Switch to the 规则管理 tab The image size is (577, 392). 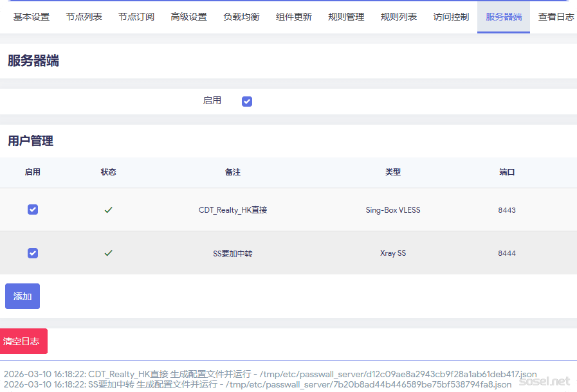[346, 17]
